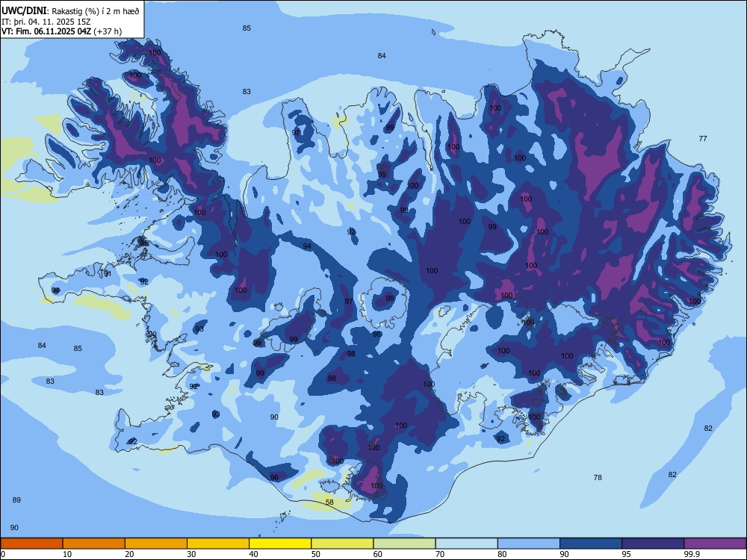Click the dark orange 0–10 legend swatch
The image size is (747, 560).
point(31,544)
